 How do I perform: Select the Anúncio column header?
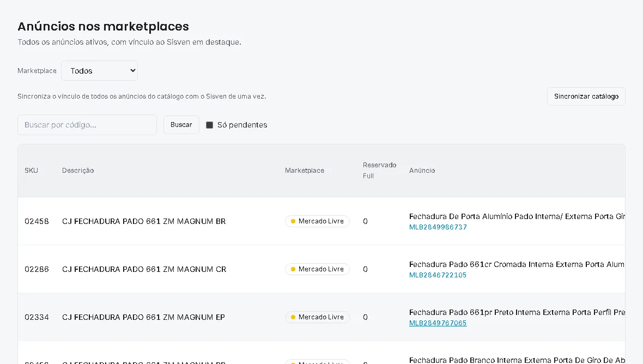click(422, 171)
